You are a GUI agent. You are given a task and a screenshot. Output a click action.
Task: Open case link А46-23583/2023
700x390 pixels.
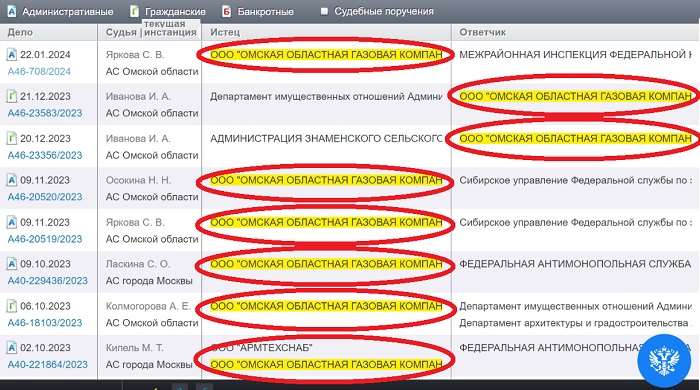pos(45,113)
